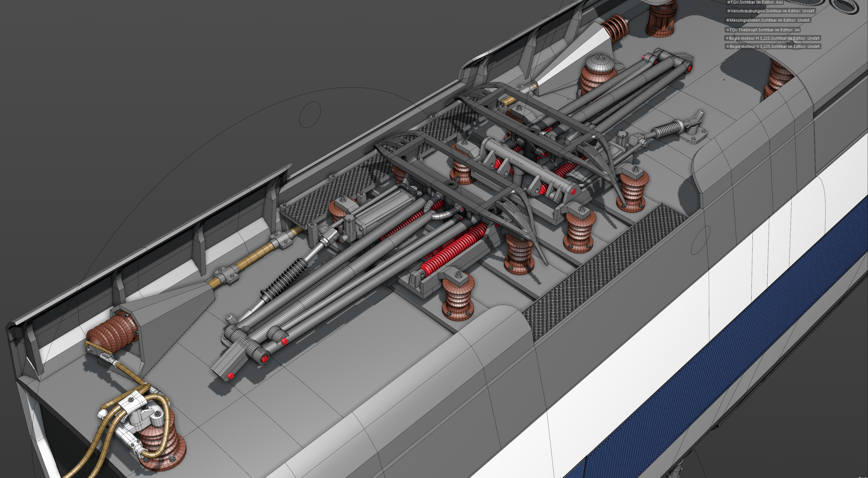Click the dot beside Bogie moteur H entry
The width and height of the screenshot is (868, 478).
727,38
